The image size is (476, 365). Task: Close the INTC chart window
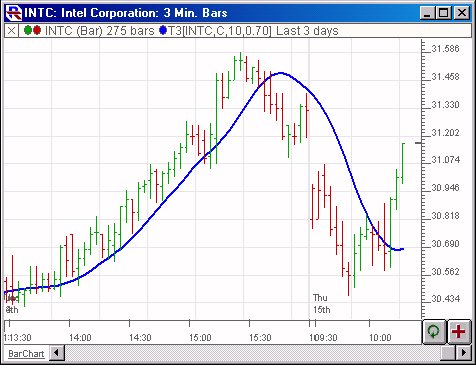pos(462,13)
